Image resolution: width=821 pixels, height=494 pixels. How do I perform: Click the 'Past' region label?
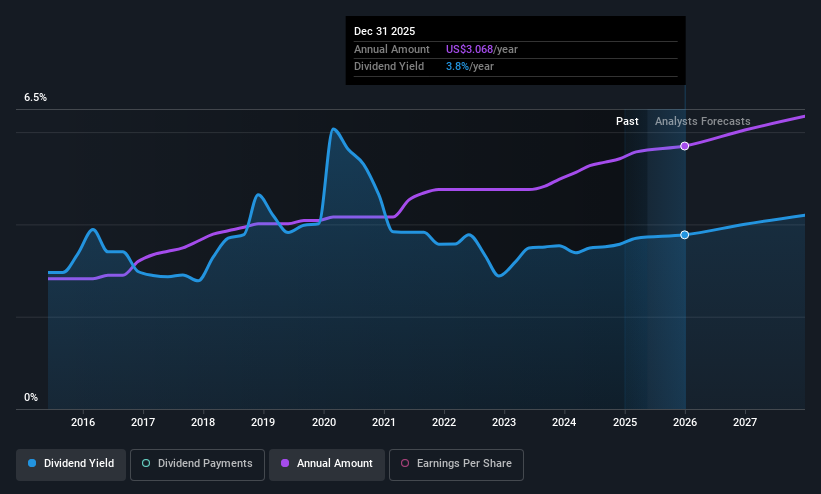[627, 122]
